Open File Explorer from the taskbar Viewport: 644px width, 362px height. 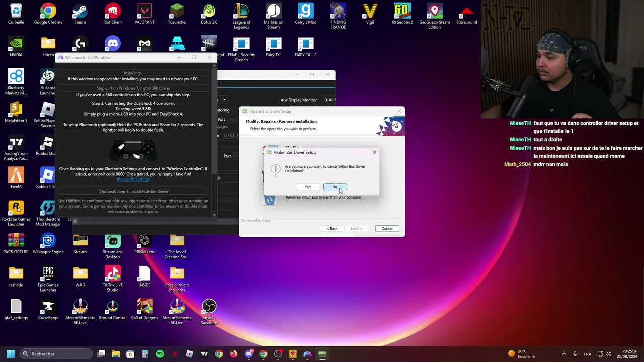pyautogui.click(x=116, y=354)
